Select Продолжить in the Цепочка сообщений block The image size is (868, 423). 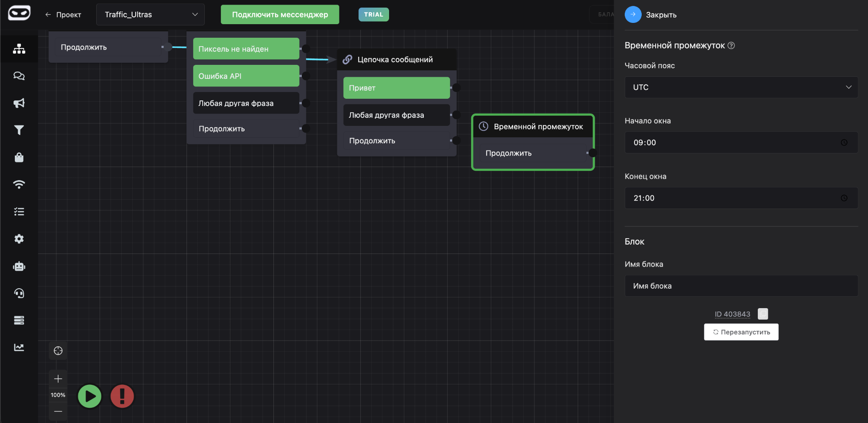pyautogui.click(x=397, y=141)
